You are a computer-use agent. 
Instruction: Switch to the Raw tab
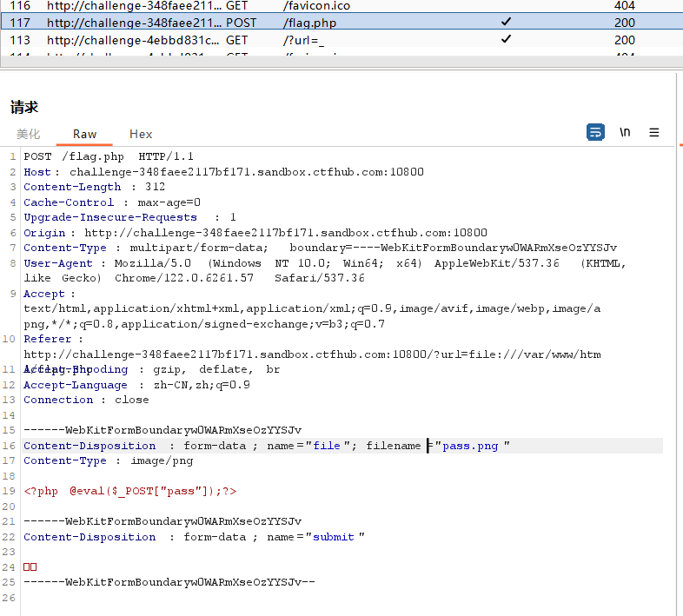point(84,134)
